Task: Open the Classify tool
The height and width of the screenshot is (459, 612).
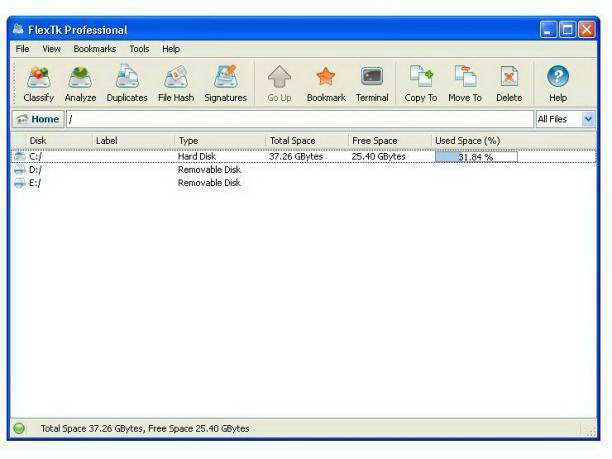Action: tap(38, 84)
